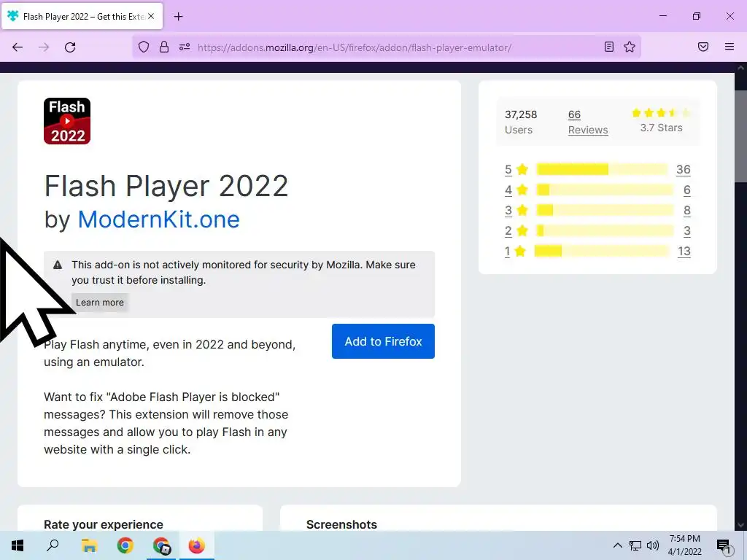The width and height of the screenshot is (747, 560).
Task: Open File Explorer from the taskbar
Action: (x=89, y=545)
